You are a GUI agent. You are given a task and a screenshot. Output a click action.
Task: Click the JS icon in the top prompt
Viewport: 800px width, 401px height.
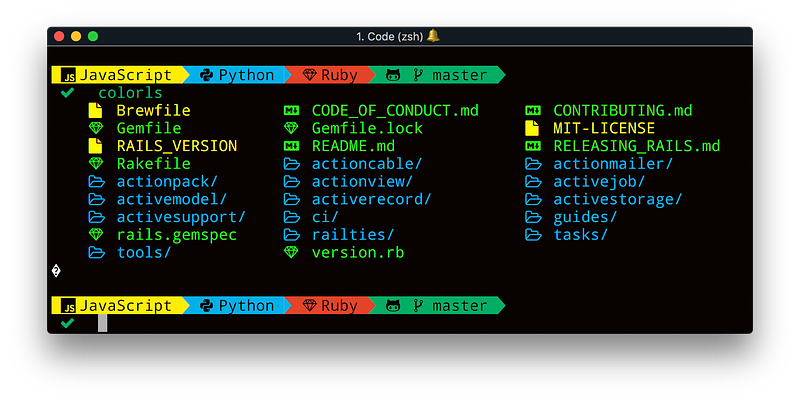click(69, 75)
